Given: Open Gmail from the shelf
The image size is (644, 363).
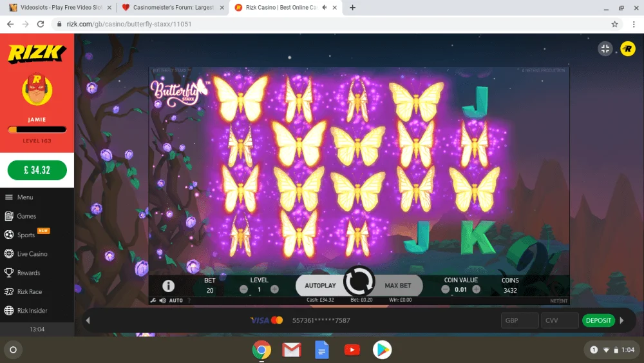Looking at the screenshot, I should pyautogui.click(x=292, y=350).
